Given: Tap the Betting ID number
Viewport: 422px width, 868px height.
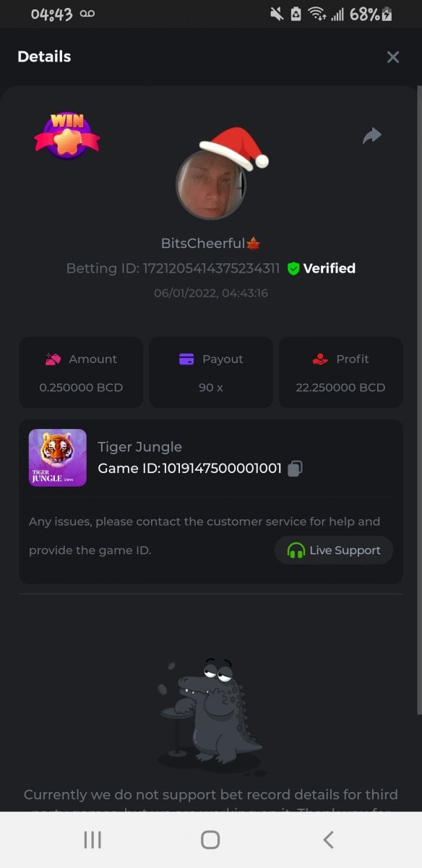Looking at the screenshot, I should pyautogui.click(x=211, y=268).
